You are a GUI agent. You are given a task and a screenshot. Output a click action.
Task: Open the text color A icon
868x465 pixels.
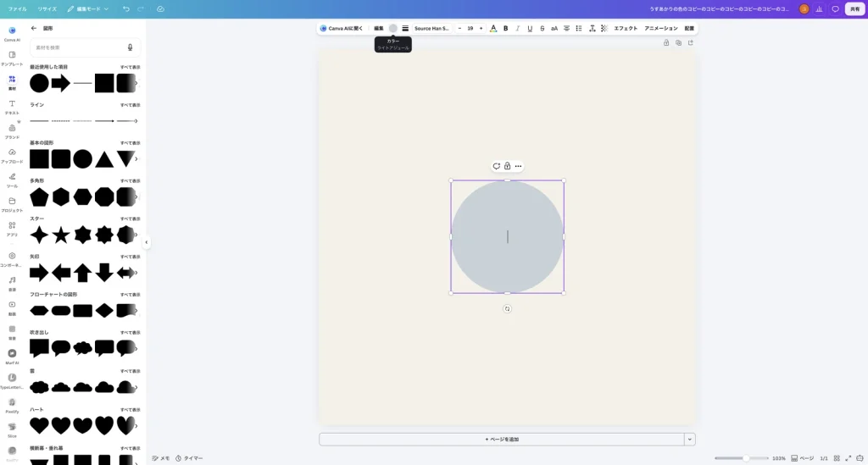point(493,28)
